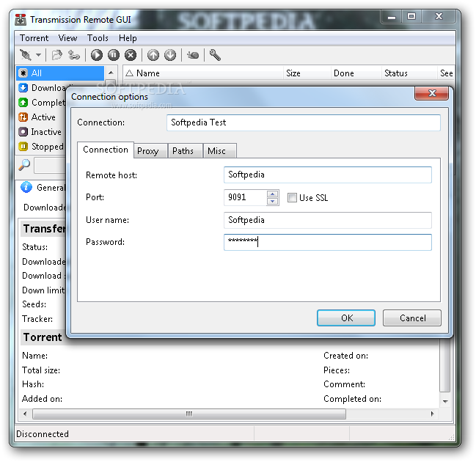Click the move down queue arrow icon
Viewport: 476px width, 462px height.
coord(170,55)
